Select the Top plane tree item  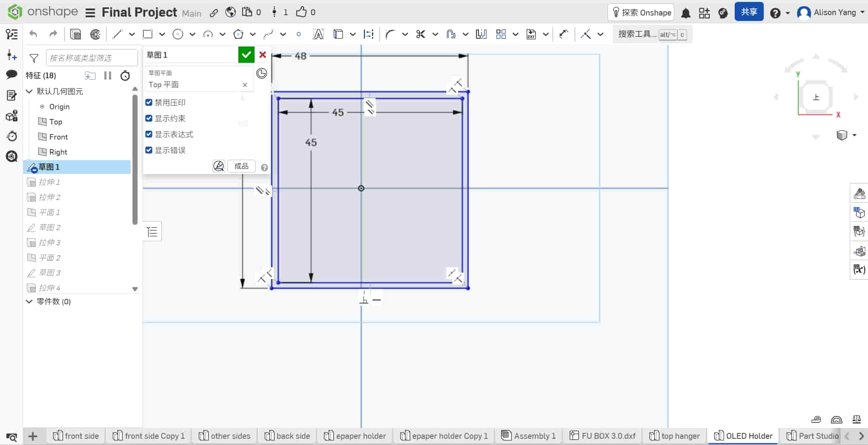[x=55, y=122]
